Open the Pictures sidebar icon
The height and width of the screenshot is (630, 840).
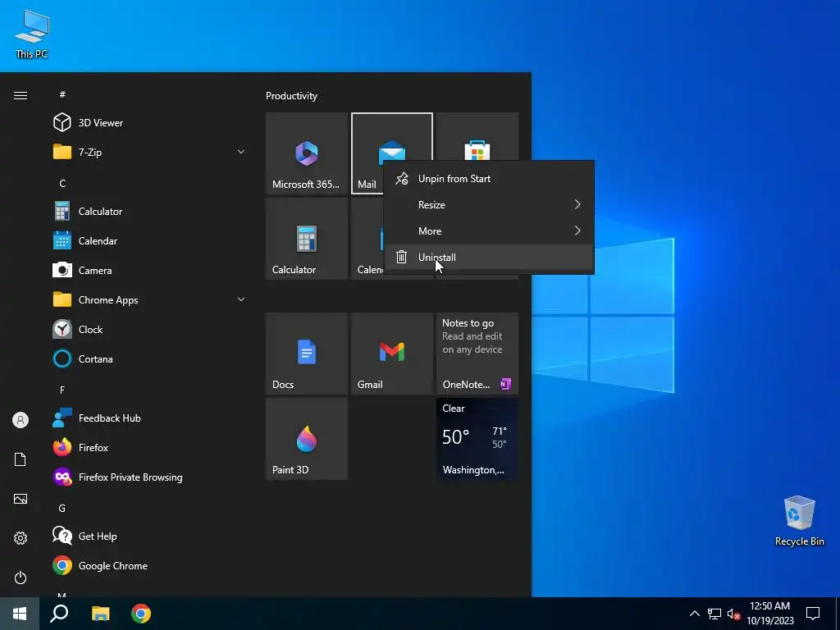tap(21, 499)
